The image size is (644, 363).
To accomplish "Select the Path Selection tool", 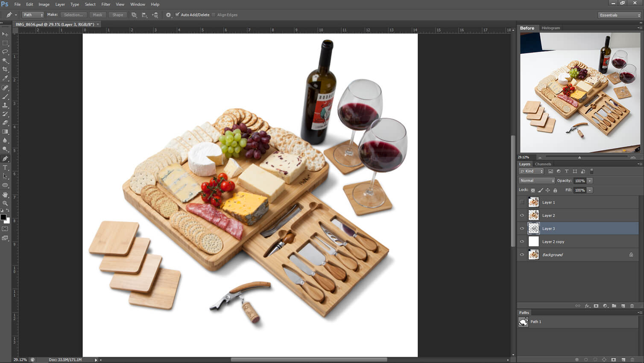I will pyautogui.click(x=5, y=176).
